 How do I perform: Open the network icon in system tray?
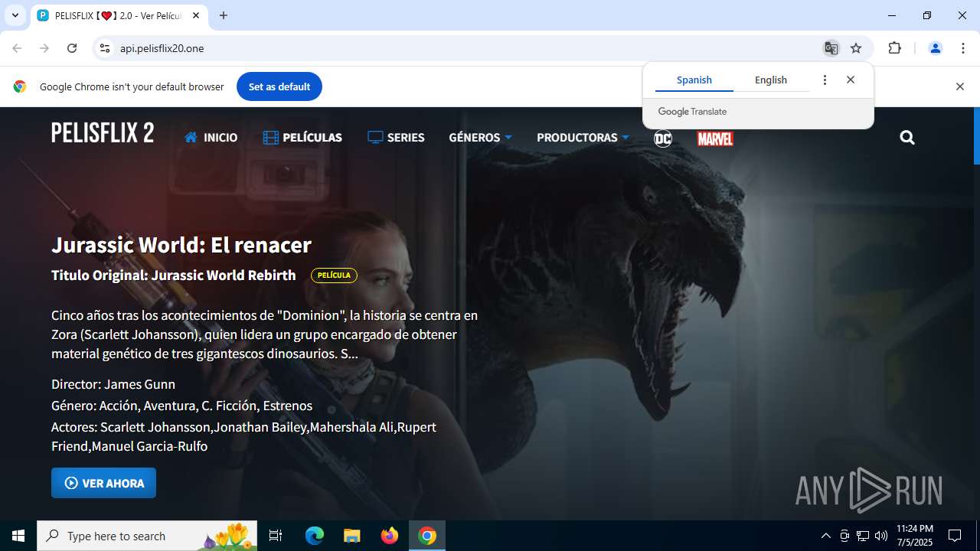pyautogui.click(x=863, y=536)
